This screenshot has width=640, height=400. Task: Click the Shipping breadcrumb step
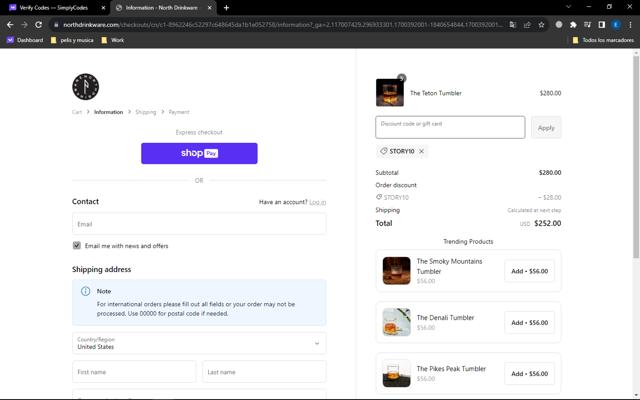[146, 112]
